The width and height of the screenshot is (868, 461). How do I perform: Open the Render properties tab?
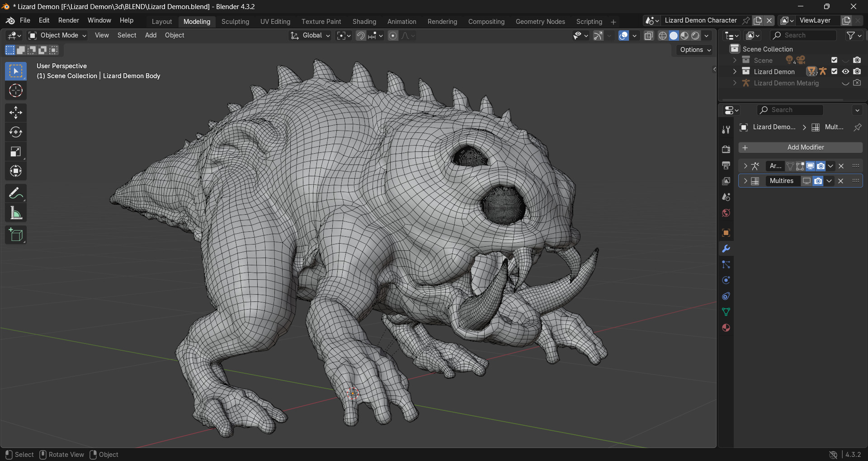726,149
